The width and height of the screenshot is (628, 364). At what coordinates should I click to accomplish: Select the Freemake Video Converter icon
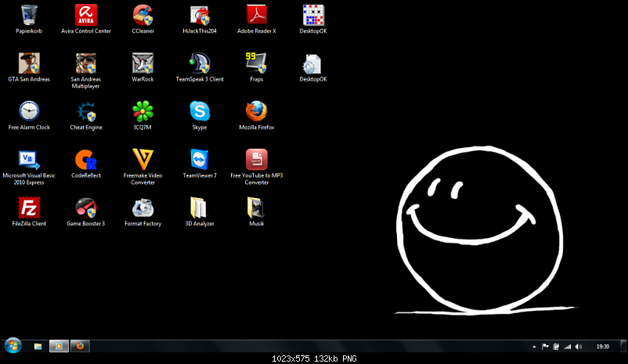point(143,159)
